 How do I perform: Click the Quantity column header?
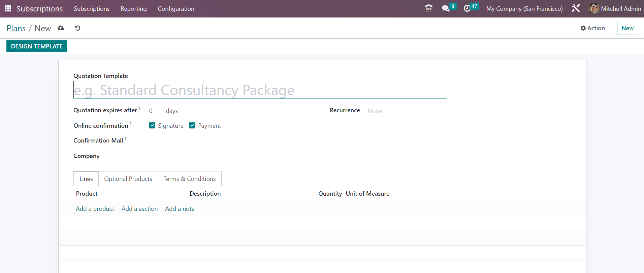330,194
